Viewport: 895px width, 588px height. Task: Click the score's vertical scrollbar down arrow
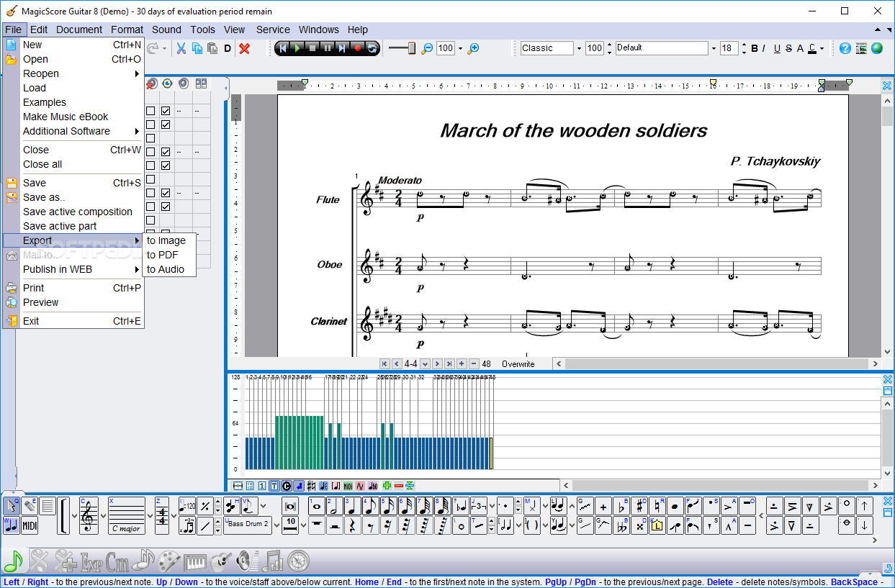[887, 352]
